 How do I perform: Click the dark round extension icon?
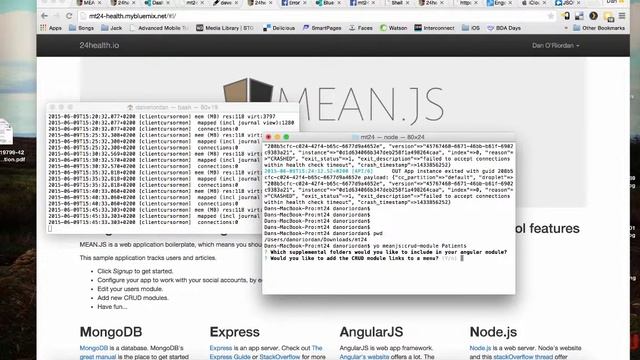593,16
